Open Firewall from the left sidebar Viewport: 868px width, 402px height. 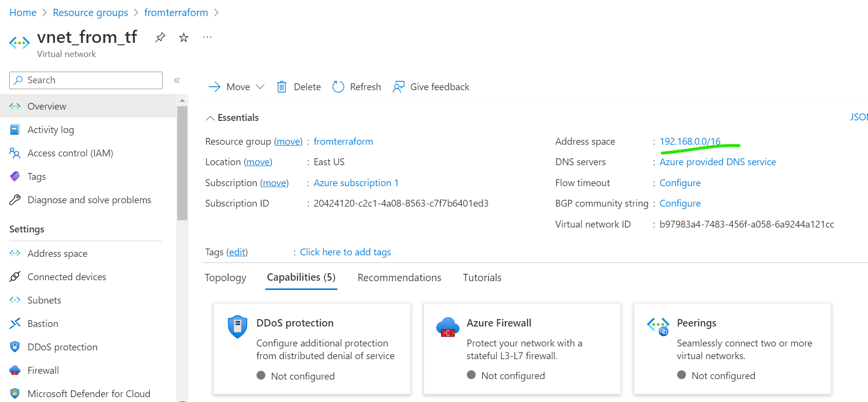pyautogui.click(x=43, y=370)
